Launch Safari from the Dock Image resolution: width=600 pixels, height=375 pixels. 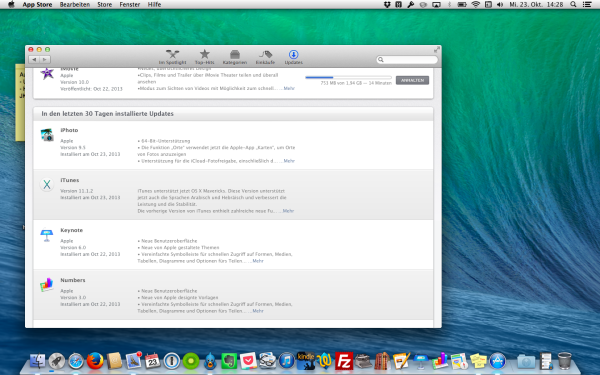76,361
